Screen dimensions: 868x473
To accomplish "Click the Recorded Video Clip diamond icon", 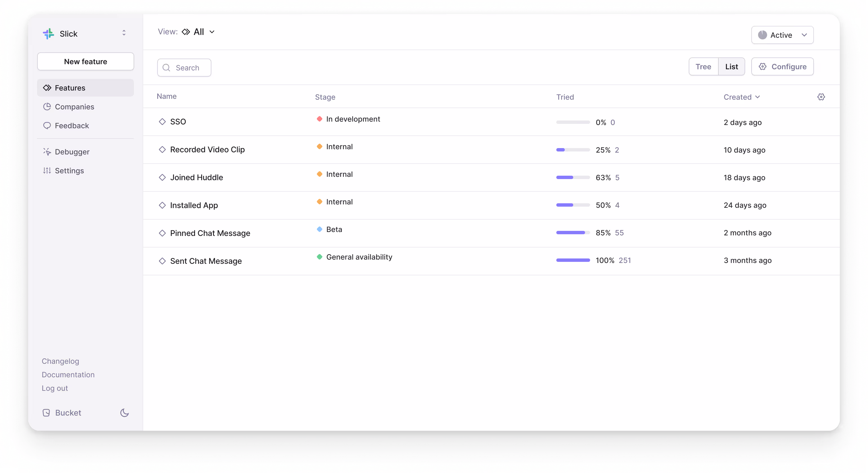I will pos(162,150).
